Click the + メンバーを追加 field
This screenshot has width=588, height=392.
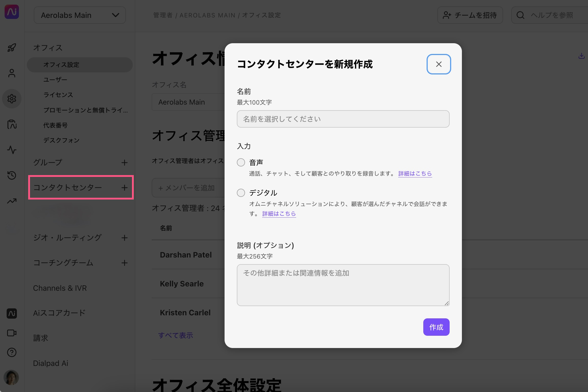188,188
